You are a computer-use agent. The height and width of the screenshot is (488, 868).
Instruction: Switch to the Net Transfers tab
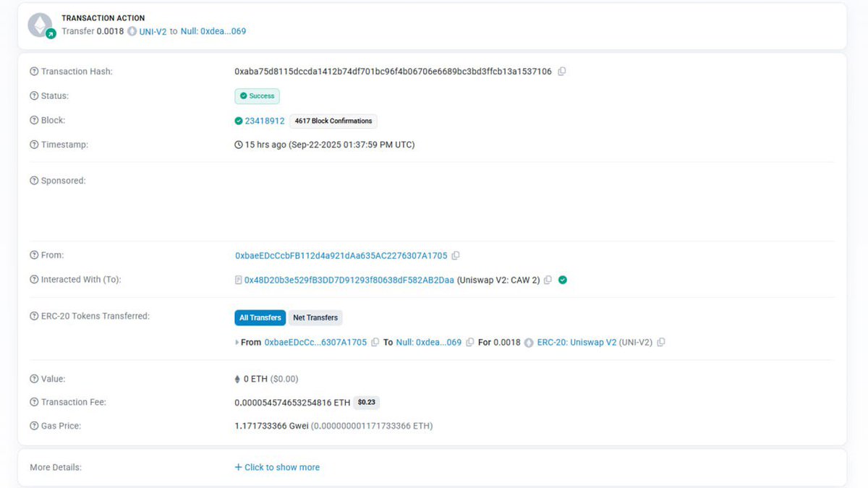[315, 317]
